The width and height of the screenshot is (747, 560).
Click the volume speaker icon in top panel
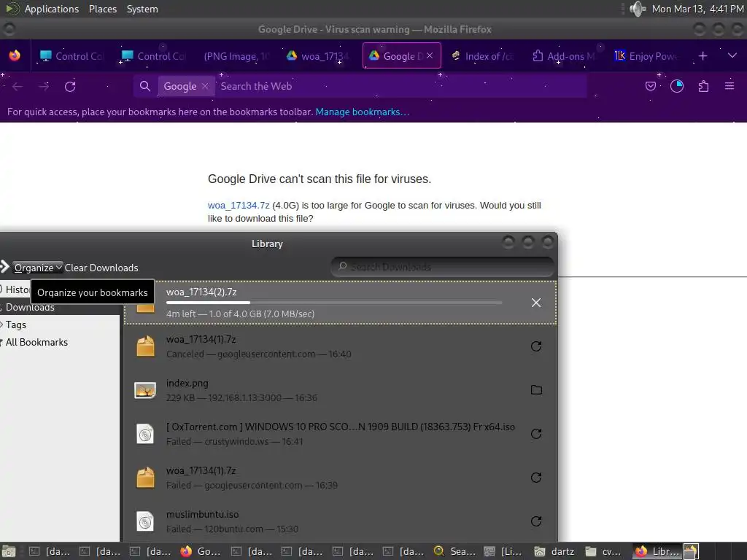point(637,9)
